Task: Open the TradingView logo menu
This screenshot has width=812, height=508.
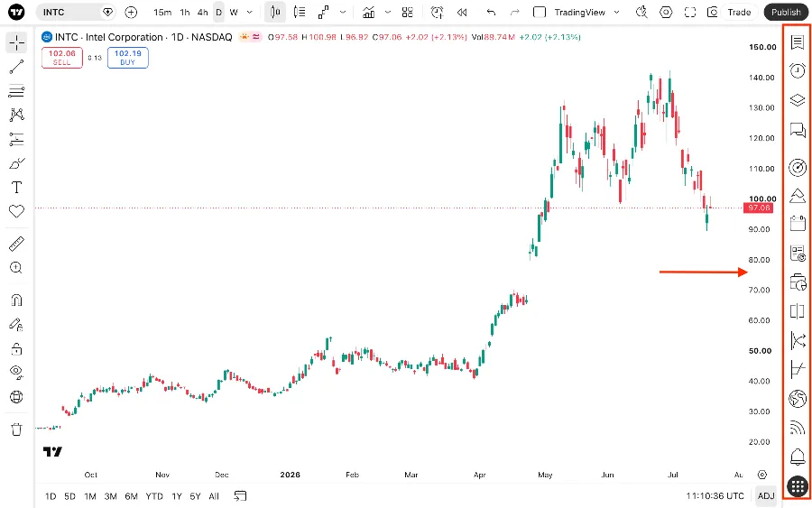Action: (16, 12)
